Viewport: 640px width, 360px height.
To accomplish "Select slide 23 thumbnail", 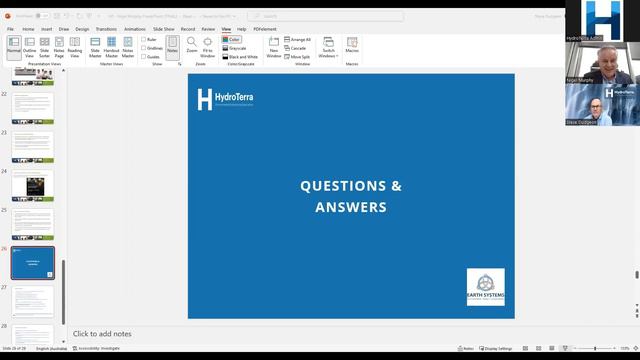I will point(33,147).
